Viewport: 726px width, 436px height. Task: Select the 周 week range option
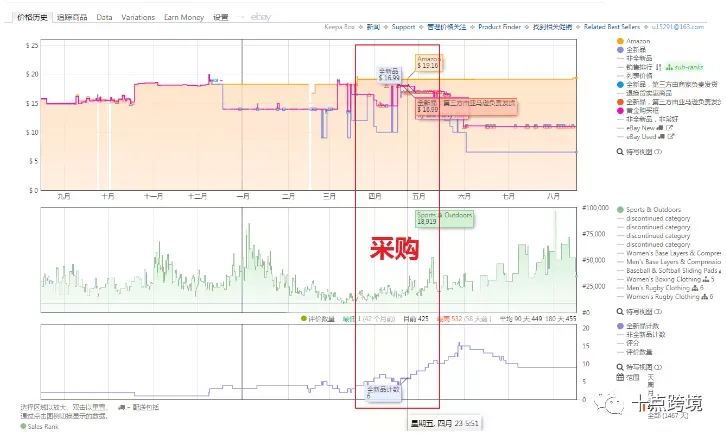[651, 385]
